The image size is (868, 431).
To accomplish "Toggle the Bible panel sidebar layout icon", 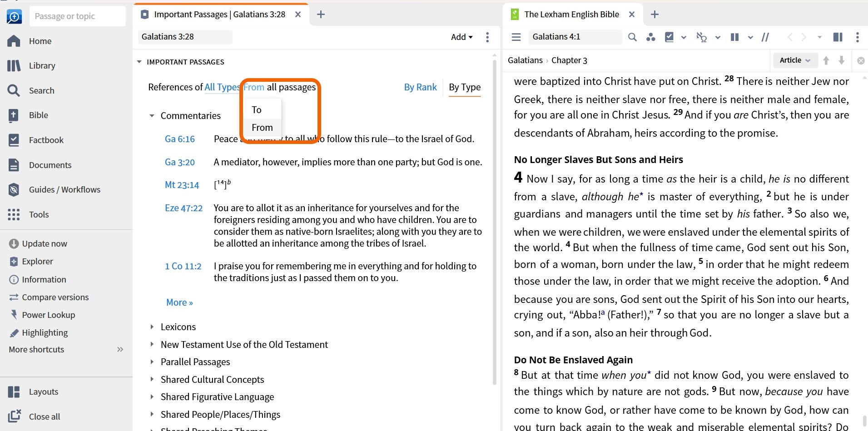I will coord(838,37).
